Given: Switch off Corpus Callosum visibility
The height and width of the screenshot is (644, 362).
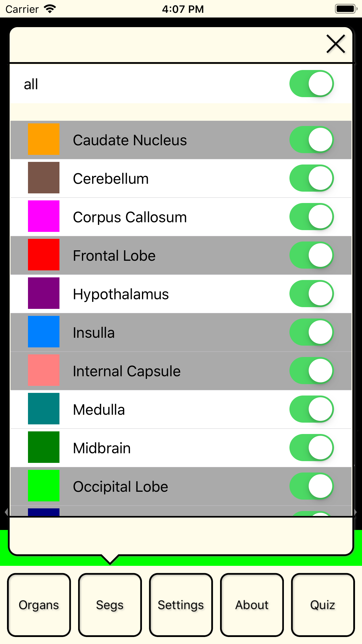Looking at the screenshot, I should tap(311, 217).
